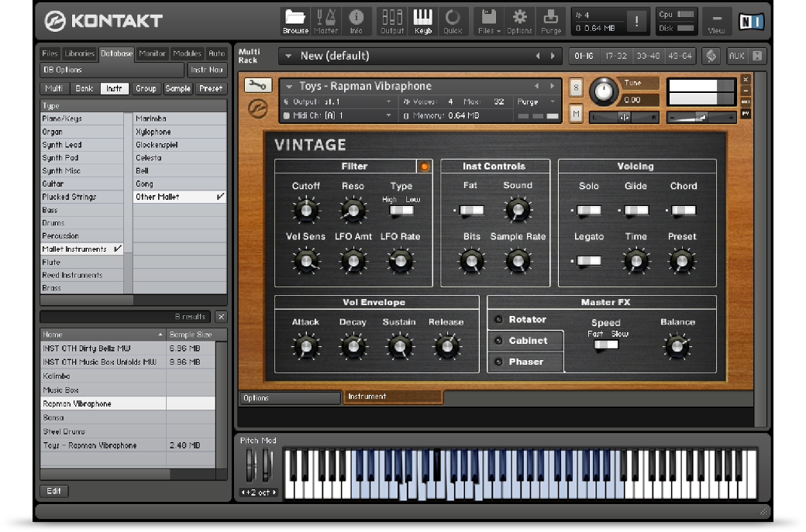Toggle the Keyb keyboard icon
Image resolution: width=806 pixels, height=532 pixels.
(422, 21)
